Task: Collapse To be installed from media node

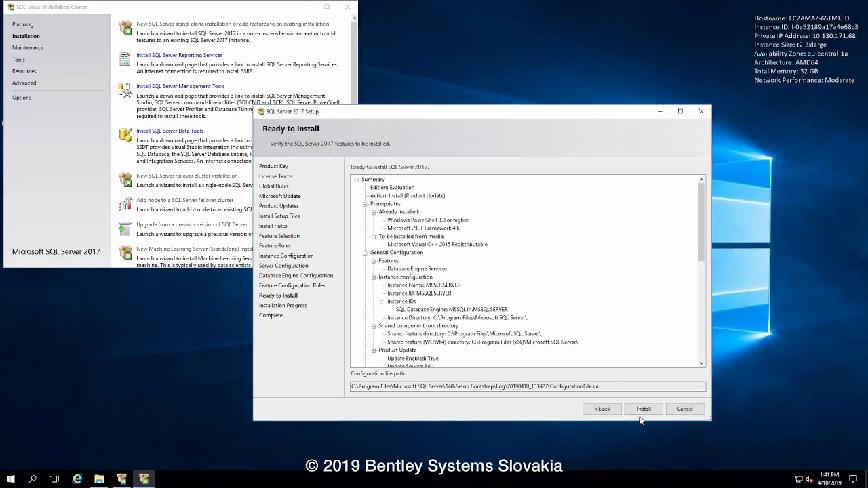Action: (x=373, y=237)
